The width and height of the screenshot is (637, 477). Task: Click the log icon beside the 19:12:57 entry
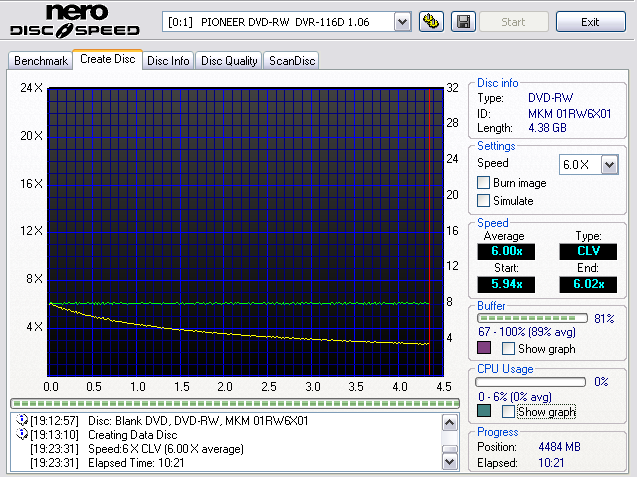22,421
